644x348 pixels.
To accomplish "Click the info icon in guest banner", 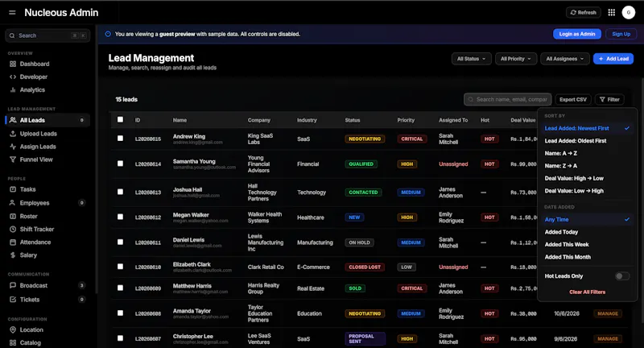I will click(108, 34).
